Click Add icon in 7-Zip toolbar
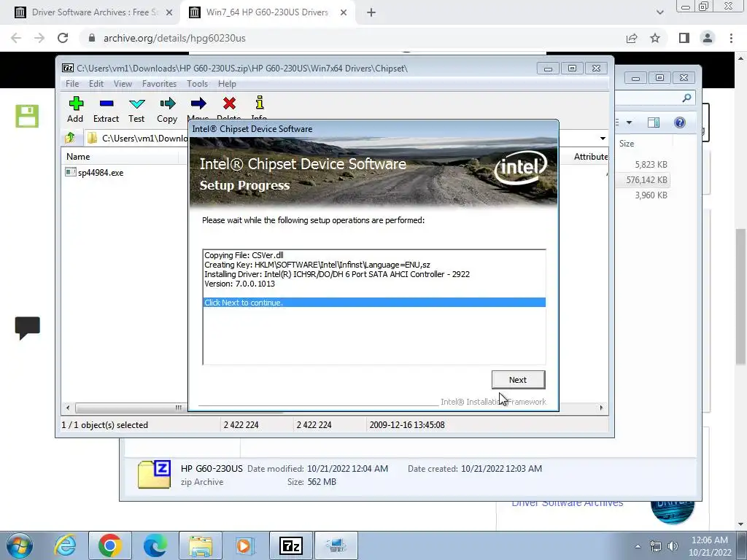 click(x=75, y=104)
